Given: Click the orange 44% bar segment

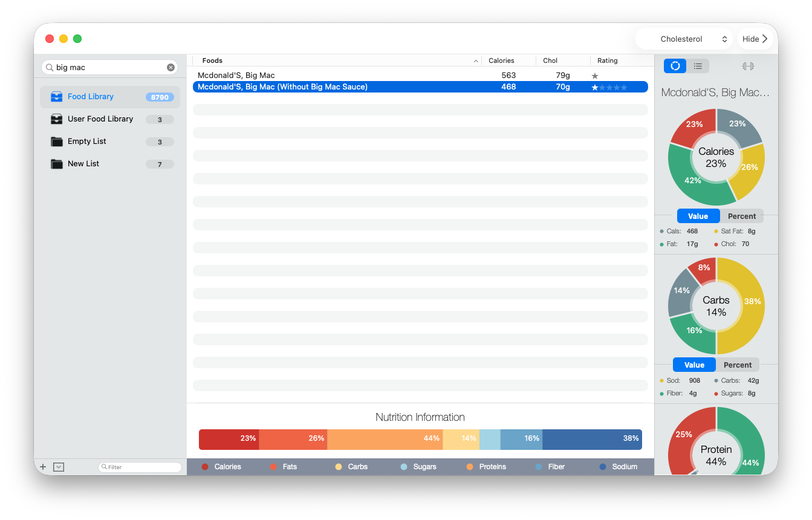Looking at the screenshot, I should point(385,440).
